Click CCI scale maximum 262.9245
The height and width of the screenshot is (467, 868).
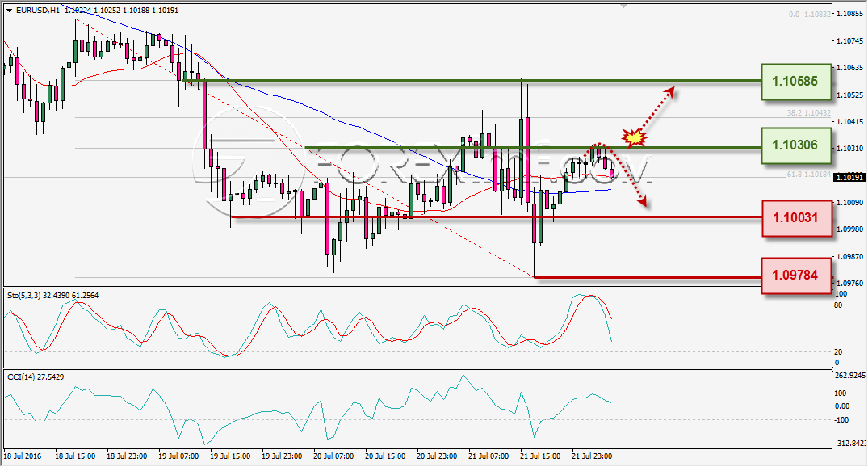point(849,376)
